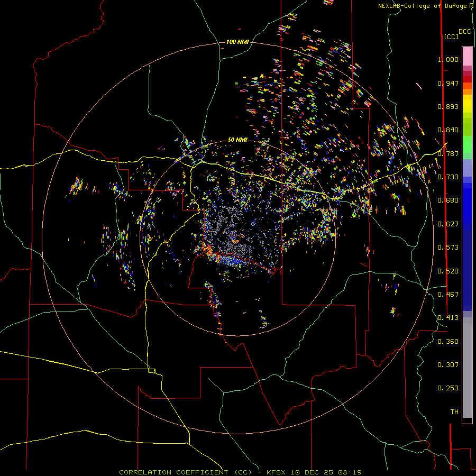Click the 0.840 value on the color scale
Viewport: 476px width, 476px height.
pos(448,130)
